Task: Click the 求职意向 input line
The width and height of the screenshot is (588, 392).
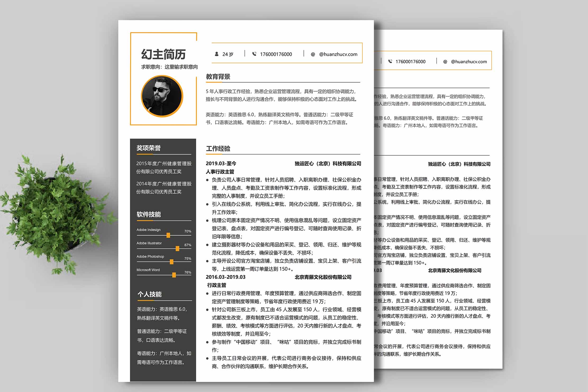Action: click(169, 67)
